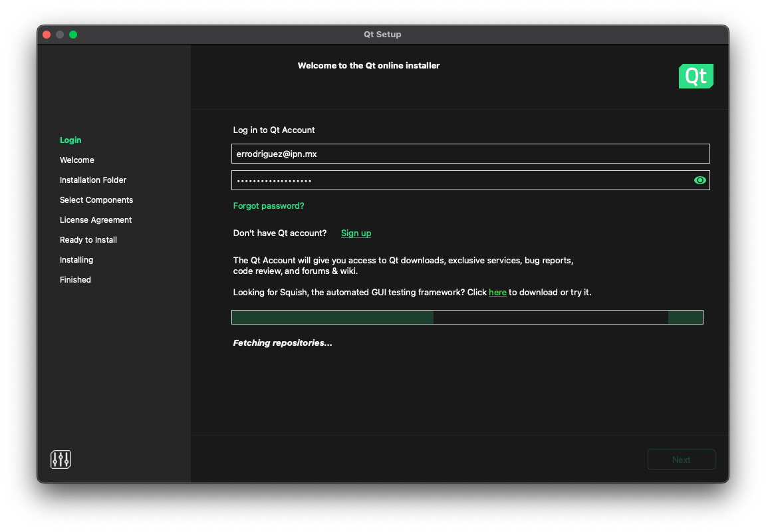The height and width of the screenshot is (532, 766).
Task: Select Ready to Install step
Action: (88, 240)
